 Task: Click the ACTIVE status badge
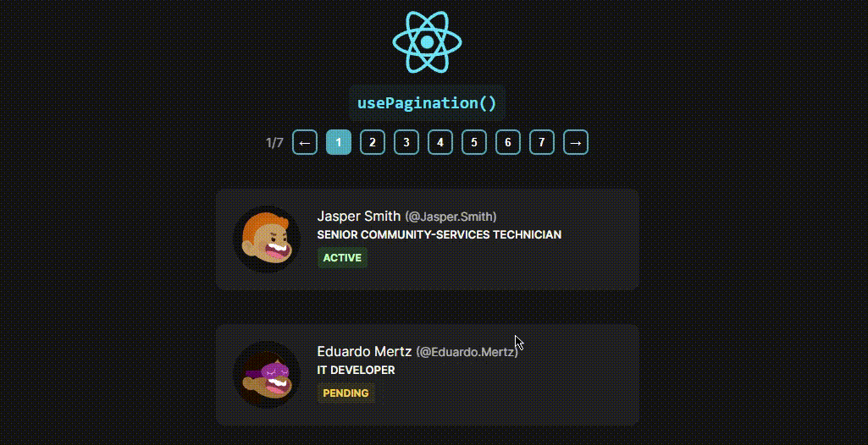click(342, 257)
